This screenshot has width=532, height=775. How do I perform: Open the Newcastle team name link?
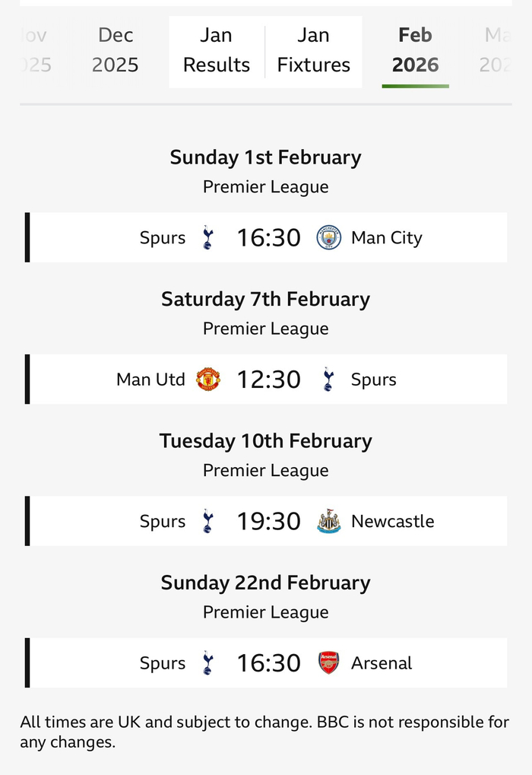[x=392, y=522]
